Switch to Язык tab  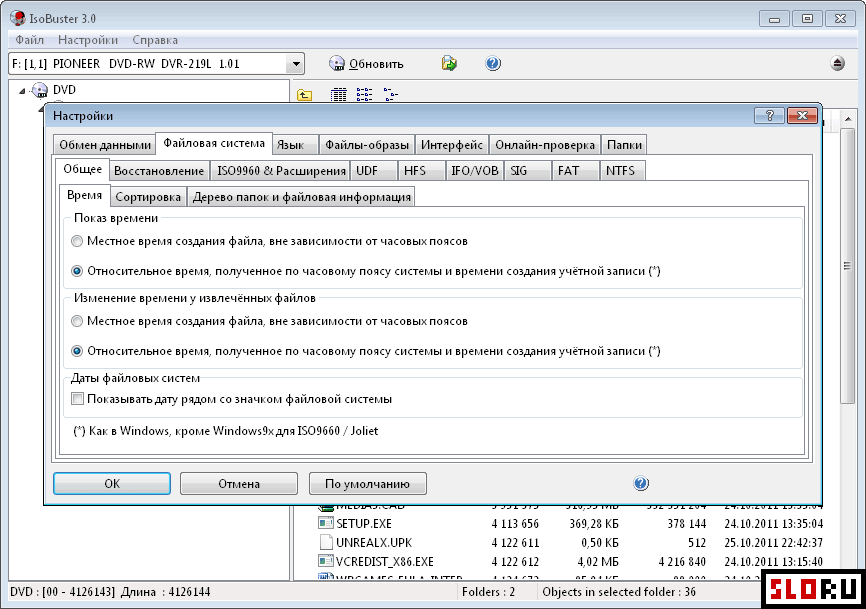[x=295, y=145]
